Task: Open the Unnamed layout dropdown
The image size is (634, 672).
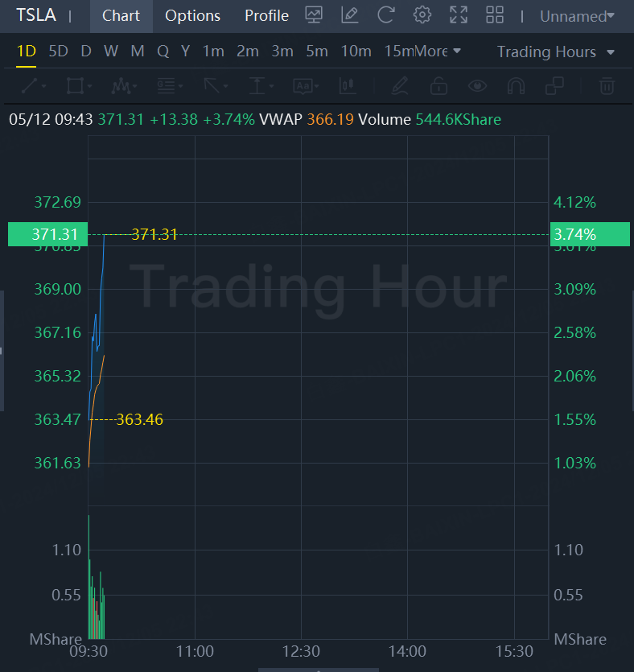Action: pos(577,16)
